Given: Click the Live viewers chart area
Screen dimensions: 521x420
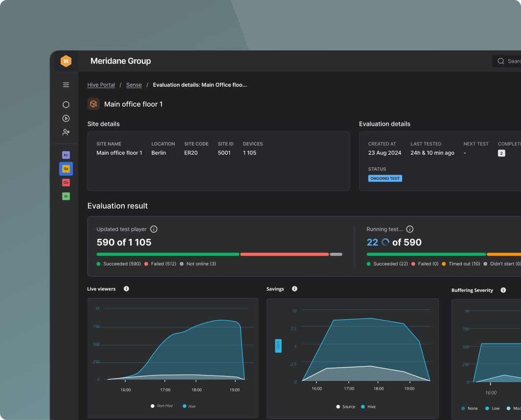Looking at the screenshot, I should [173, 358].
